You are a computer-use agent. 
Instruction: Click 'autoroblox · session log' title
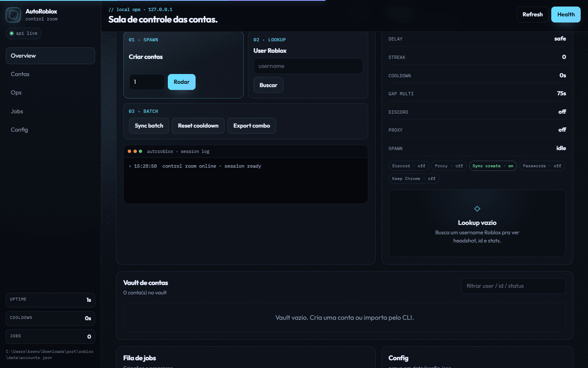coord(178,151)
